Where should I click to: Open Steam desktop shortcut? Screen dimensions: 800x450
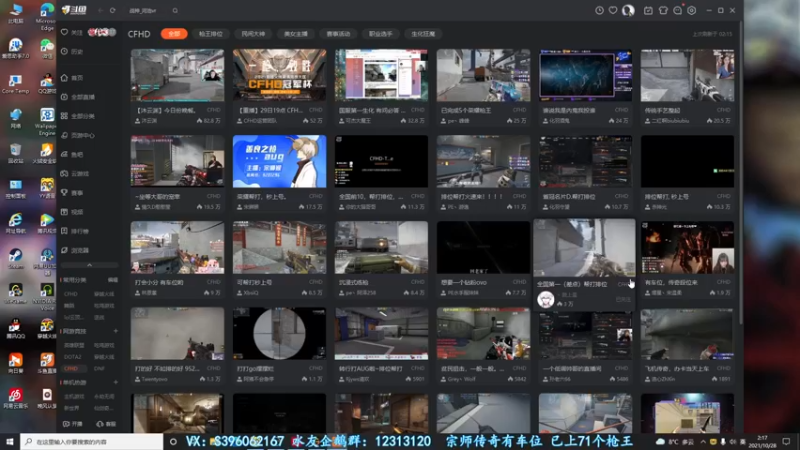pyautogui.click(x=15, y=259)
